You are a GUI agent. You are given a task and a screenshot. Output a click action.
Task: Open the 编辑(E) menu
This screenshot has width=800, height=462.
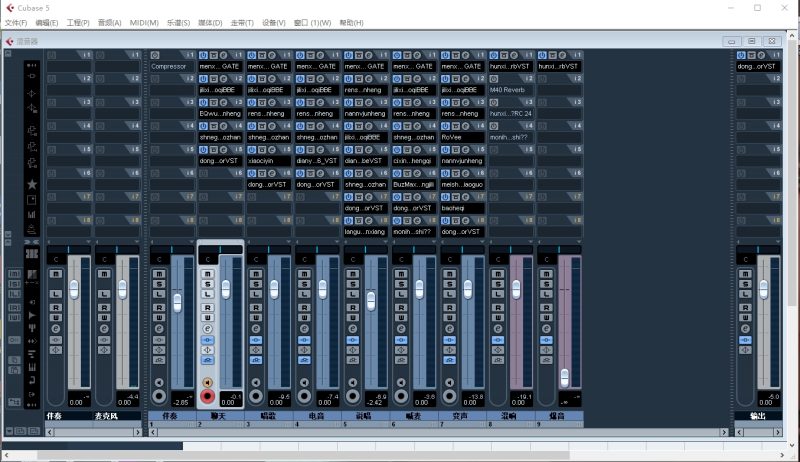point(46,23)
